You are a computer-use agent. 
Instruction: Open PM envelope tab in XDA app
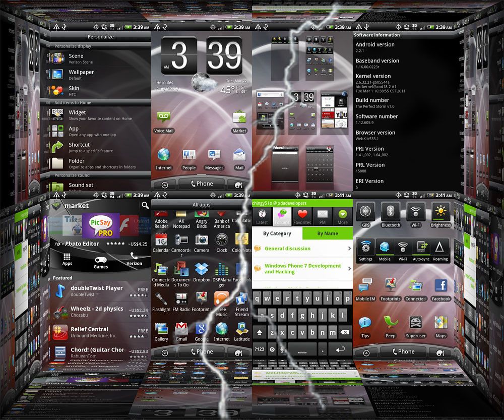point(323,216)
